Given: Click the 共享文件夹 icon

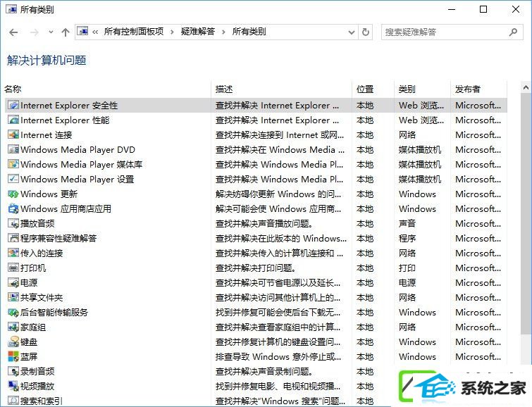Looking at the screenshot, I should point(13,297).
